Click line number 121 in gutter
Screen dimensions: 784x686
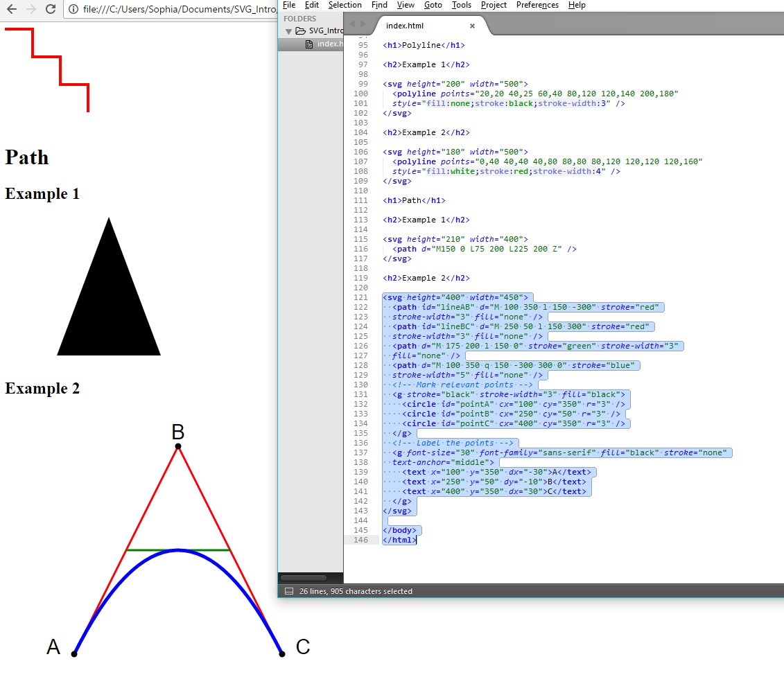click(x=360, y=297)
